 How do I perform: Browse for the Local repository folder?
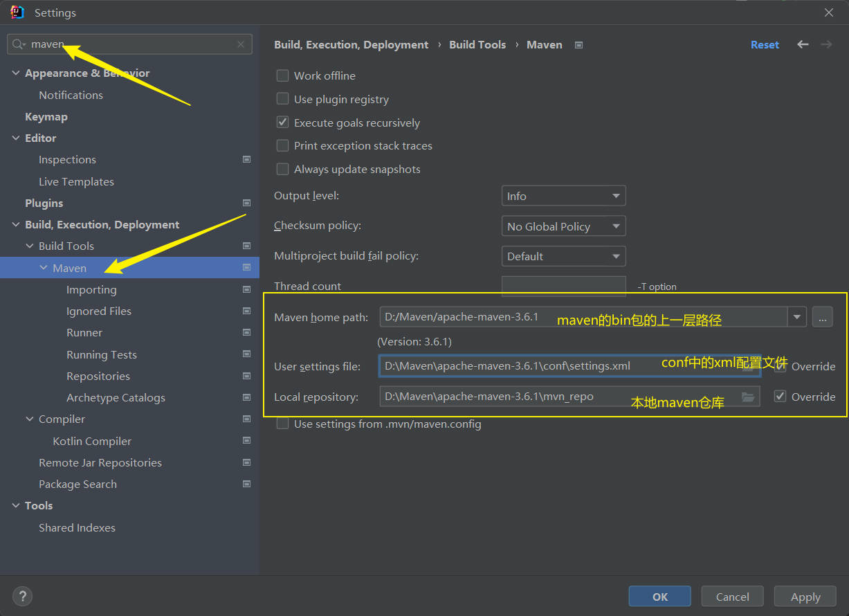[748, 397]
